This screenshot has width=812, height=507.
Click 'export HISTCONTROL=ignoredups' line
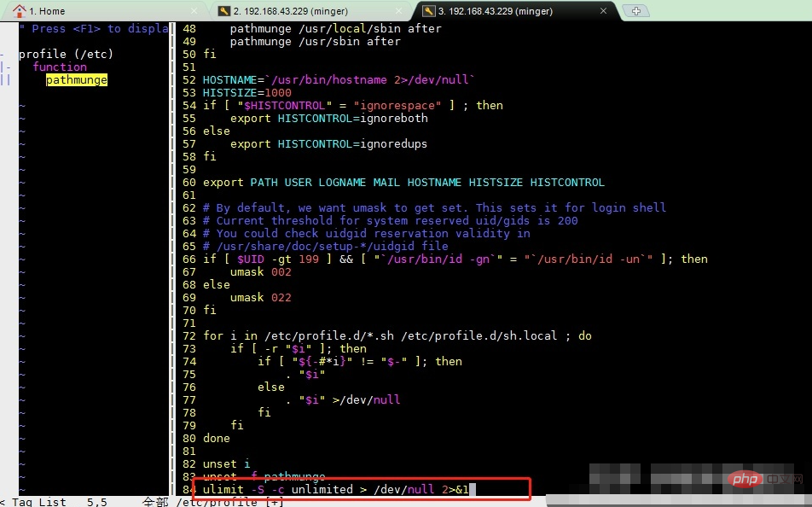[x=328, y=143]
